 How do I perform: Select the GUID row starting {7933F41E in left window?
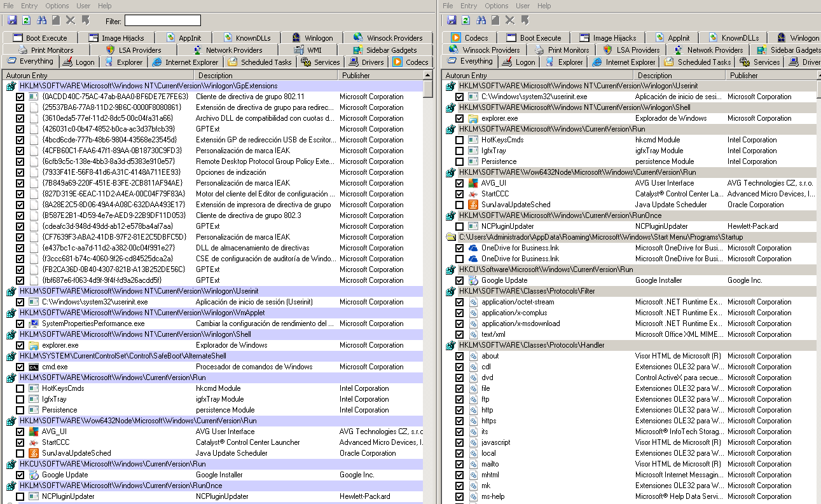point(214,172)
